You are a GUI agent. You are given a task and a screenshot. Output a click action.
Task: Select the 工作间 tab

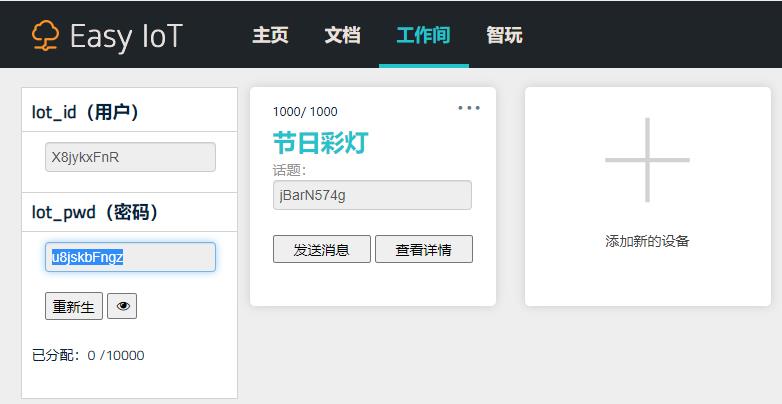pyautogui.click(x=423, y=35)
